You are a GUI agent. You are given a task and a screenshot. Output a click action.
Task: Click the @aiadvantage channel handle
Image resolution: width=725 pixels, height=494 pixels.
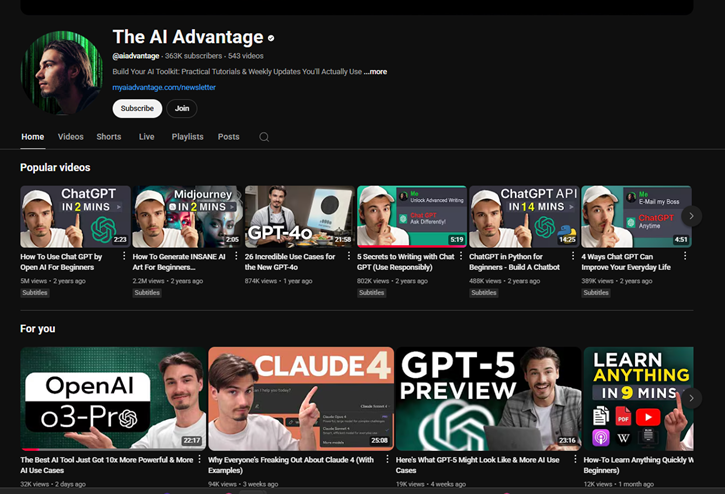pyautogui.click(x=136, y=56)
